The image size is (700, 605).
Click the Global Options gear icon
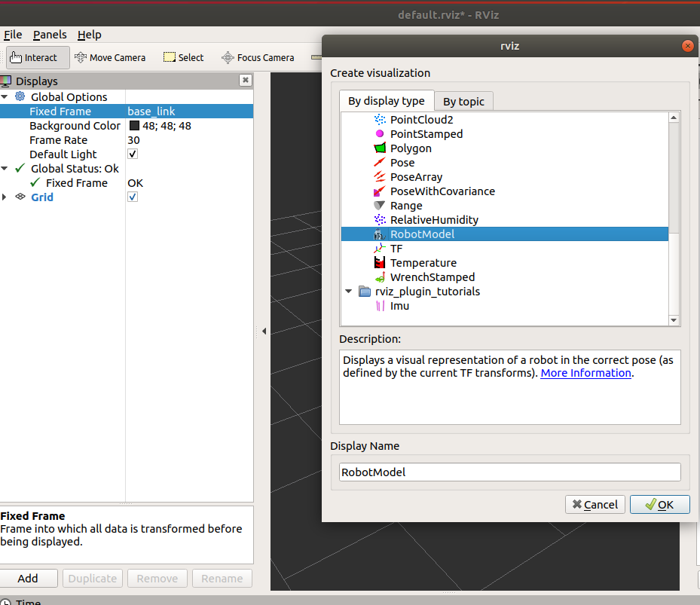tap(20, 96)
